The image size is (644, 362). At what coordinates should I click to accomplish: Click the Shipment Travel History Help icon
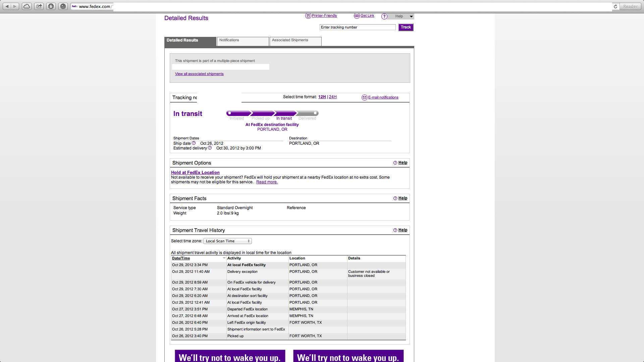[395, 230]
